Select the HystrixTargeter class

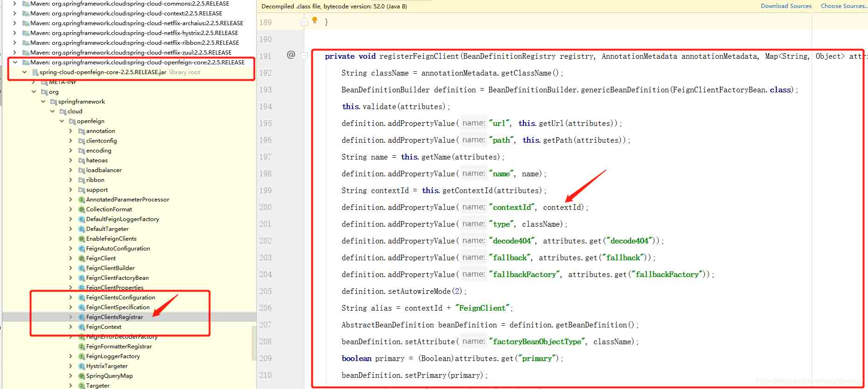tap(106, 366)
